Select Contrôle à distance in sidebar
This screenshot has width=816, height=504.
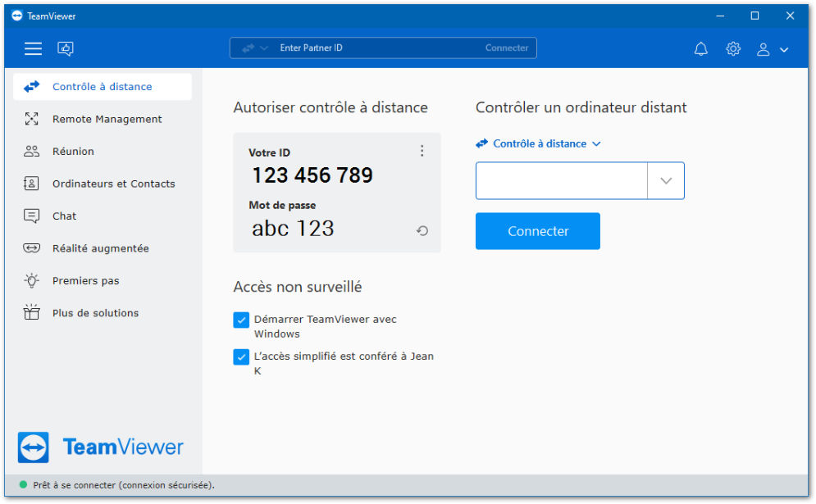[103, 86]
